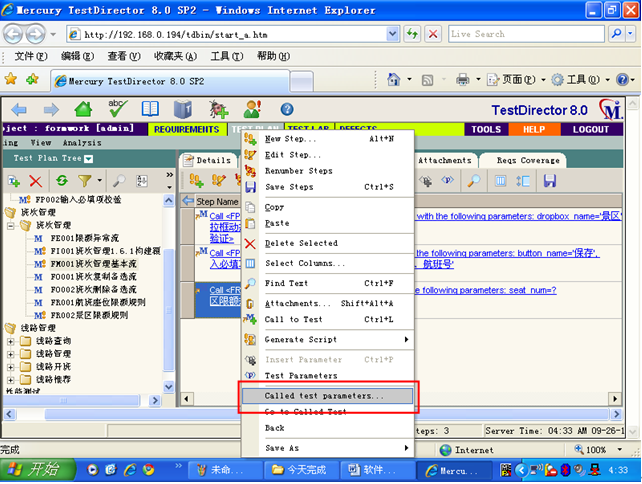Switch to the Reqs Coverage tab
642x484 pixels.
(x=528, y=161)
